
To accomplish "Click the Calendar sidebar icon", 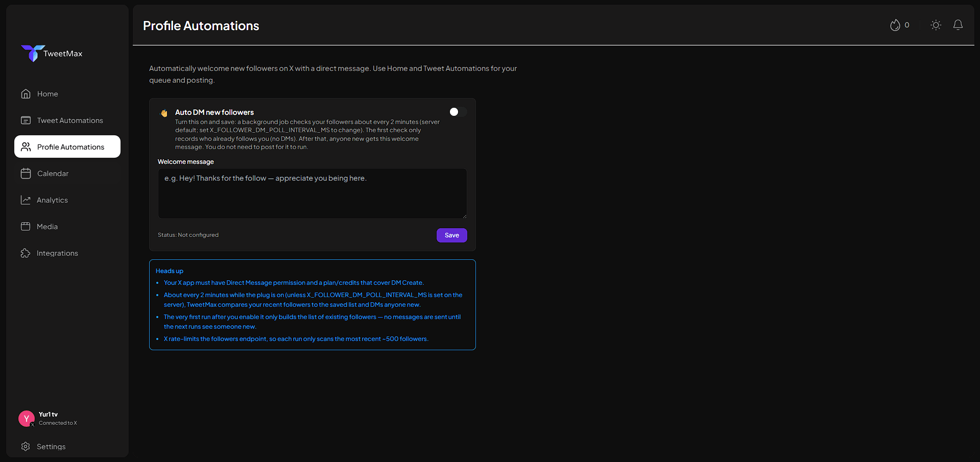I will tap(26, 174).
